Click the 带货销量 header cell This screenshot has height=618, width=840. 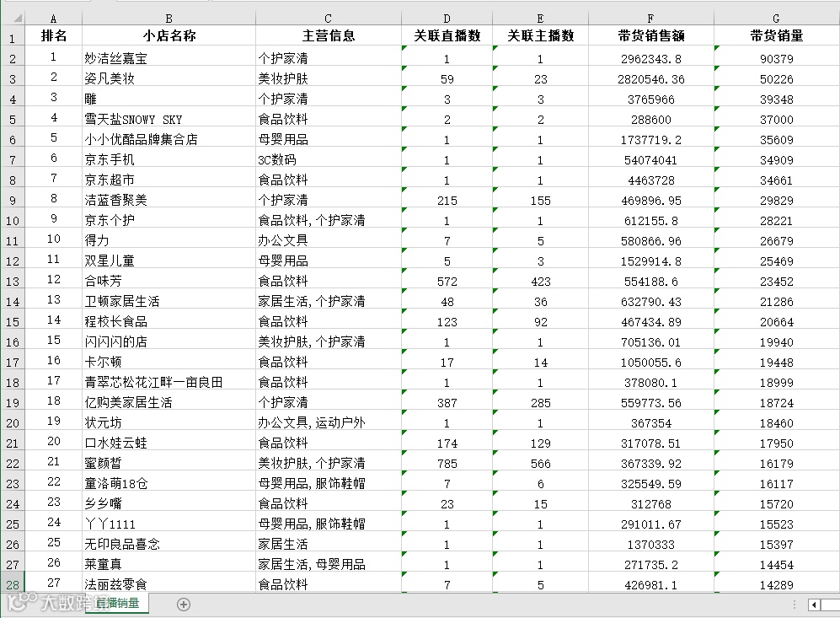(x=776, y=35)
